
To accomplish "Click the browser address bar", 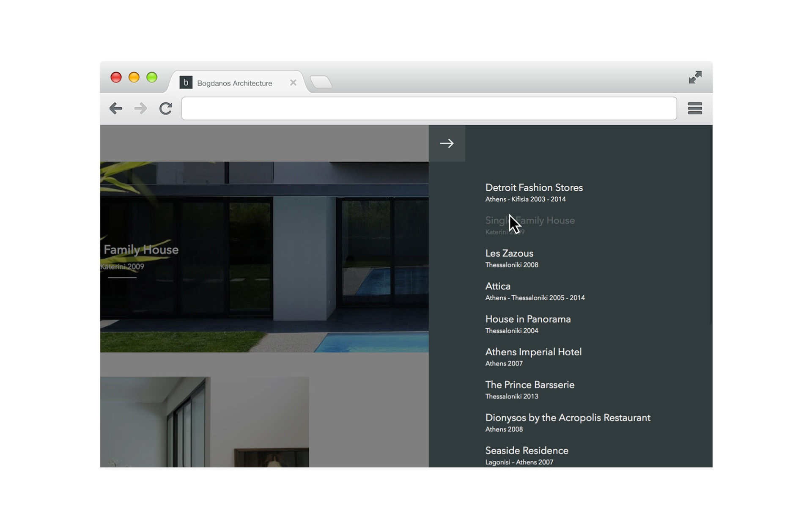I will [x=429, y=108].
